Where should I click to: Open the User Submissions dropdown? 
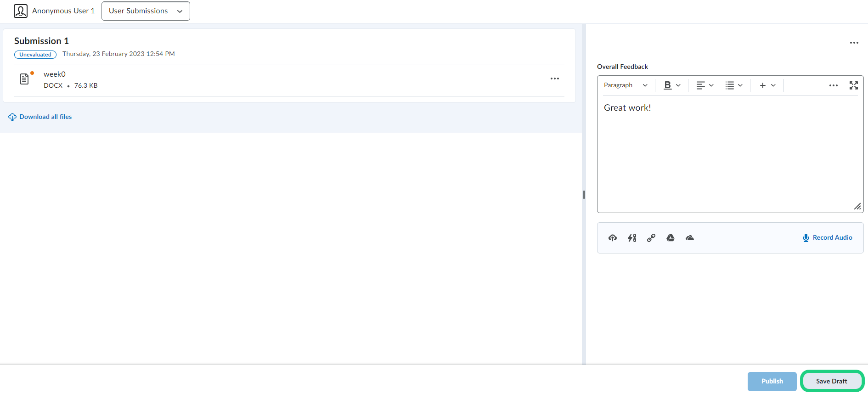(146, 11)
